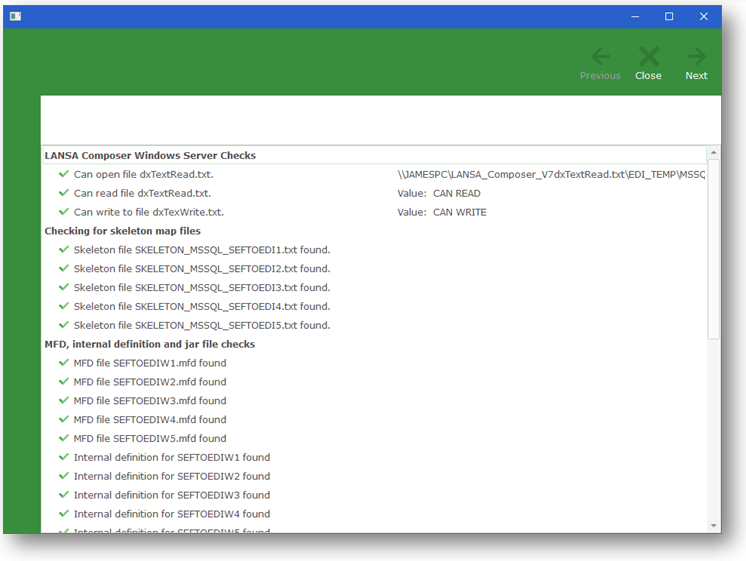Click the \\JAMESPC\LANSA_Composer path value
Screen dimensions: 746x561
coord(551,174)
